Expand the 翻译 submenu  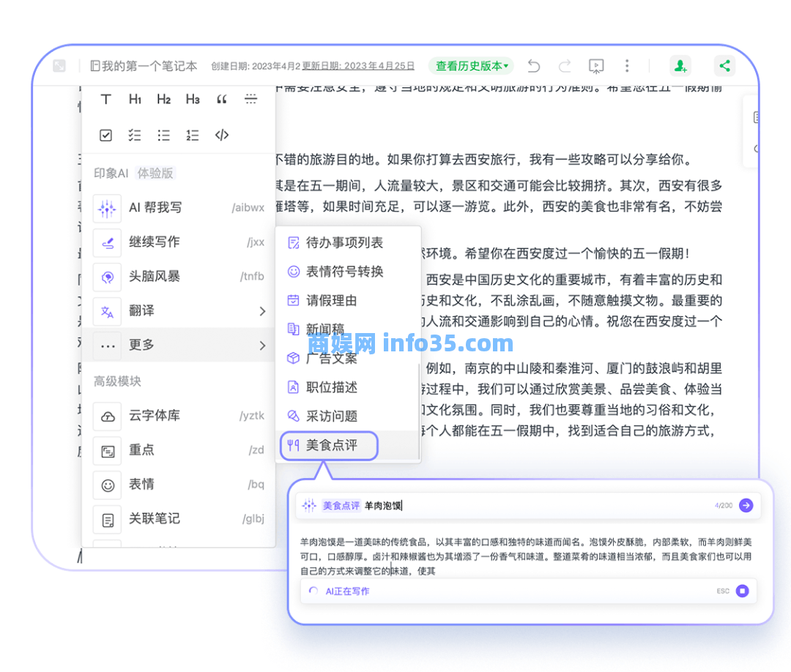pos(262,310)
